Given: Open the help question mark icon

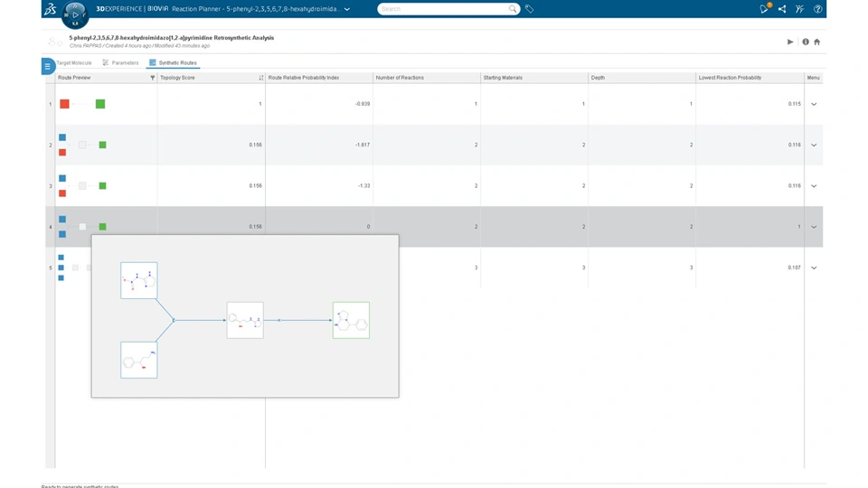Looking at the screenshot, I should pos(817,9).
